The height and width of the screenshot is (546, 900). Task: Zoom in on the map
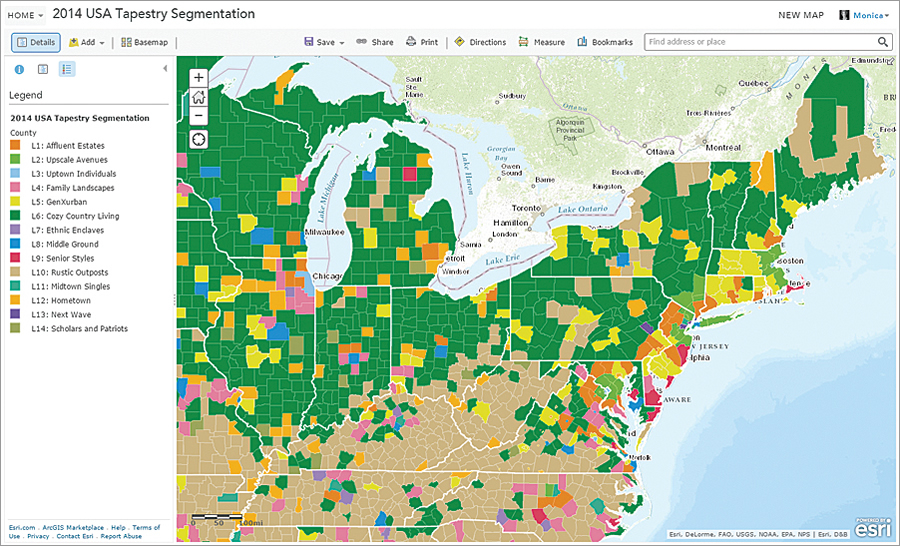(x=199, y=78)
